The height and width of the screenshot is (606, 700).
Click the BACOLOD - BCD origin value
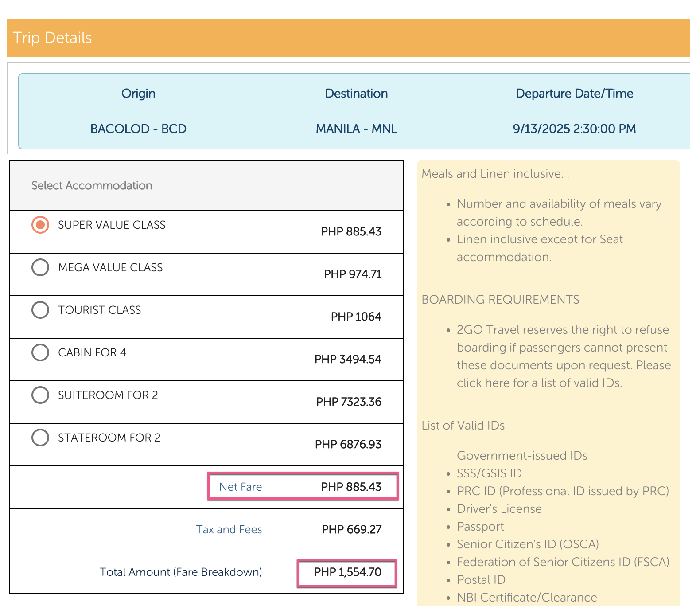coord(138,129)
